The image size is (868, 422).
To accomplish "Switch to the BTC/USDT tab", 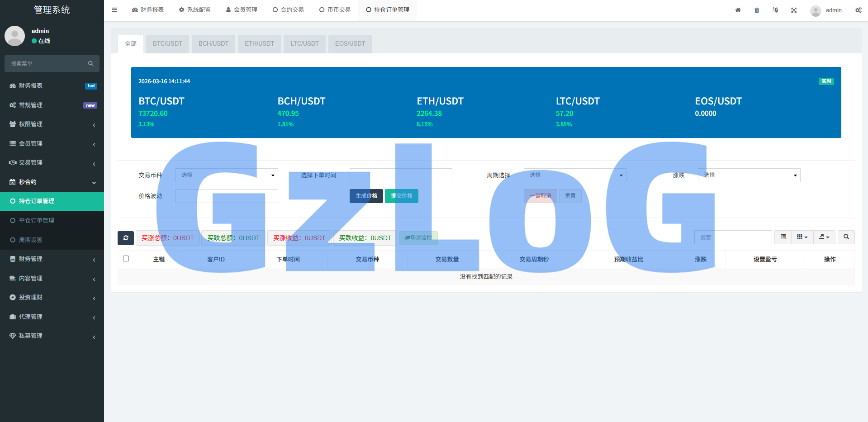I will click(x=167, y=44).
